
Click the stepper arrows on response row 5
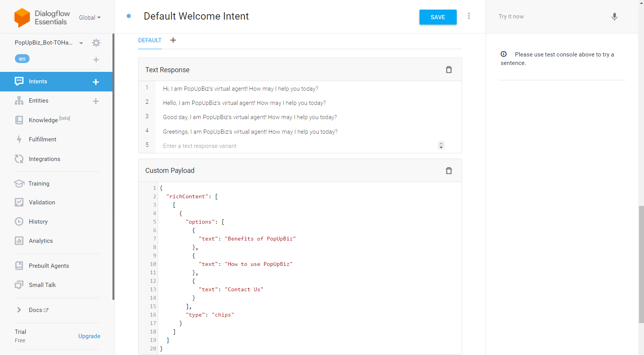point(441,145)
